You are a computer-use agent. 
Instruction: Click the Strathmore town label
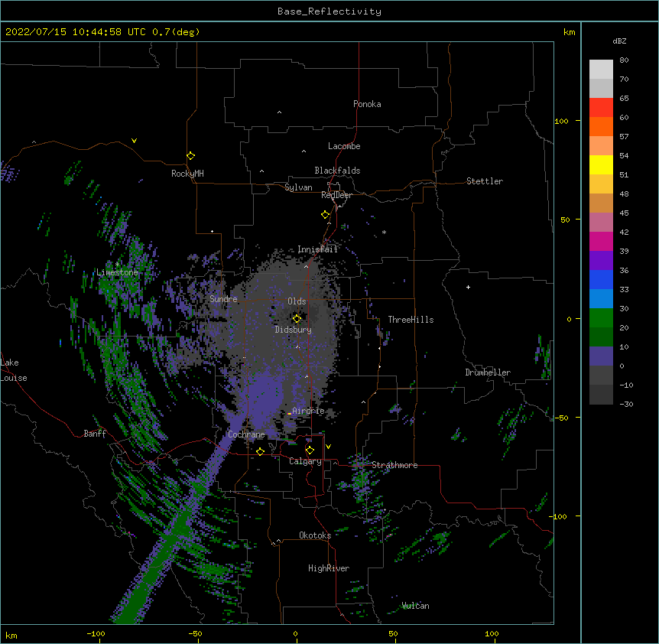[x=394, y=465]
